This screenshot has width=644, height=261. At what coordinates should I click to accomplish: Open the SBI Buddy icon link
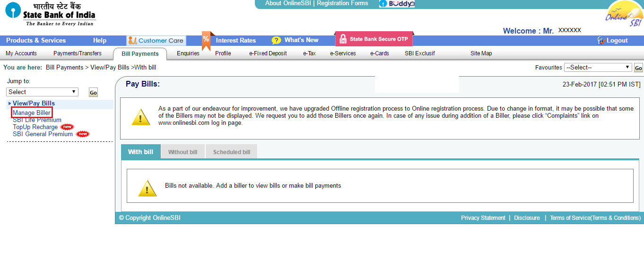click(397, 4)
